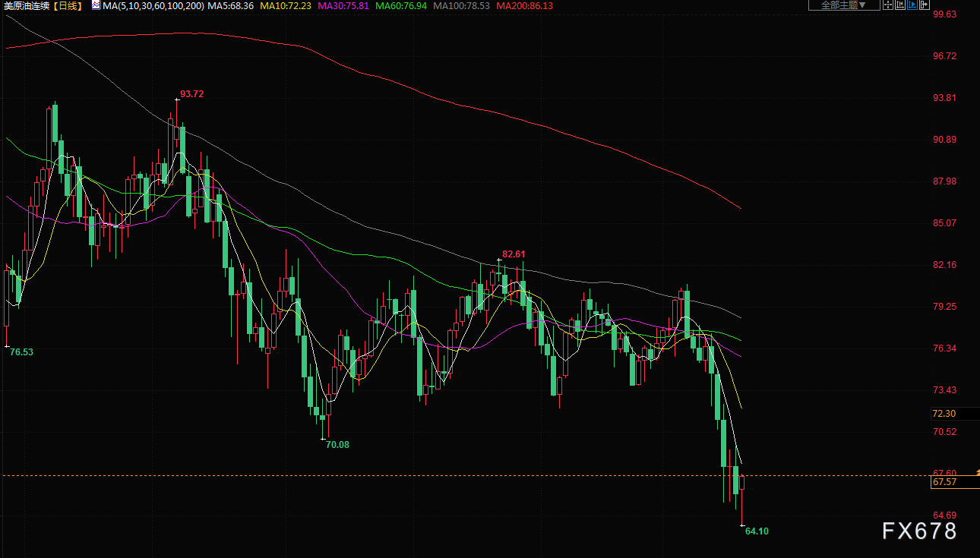Click the MA indicator chart icon
This screenshot has height=558, width=980.
pyautogui.click(x=96, y=5)
